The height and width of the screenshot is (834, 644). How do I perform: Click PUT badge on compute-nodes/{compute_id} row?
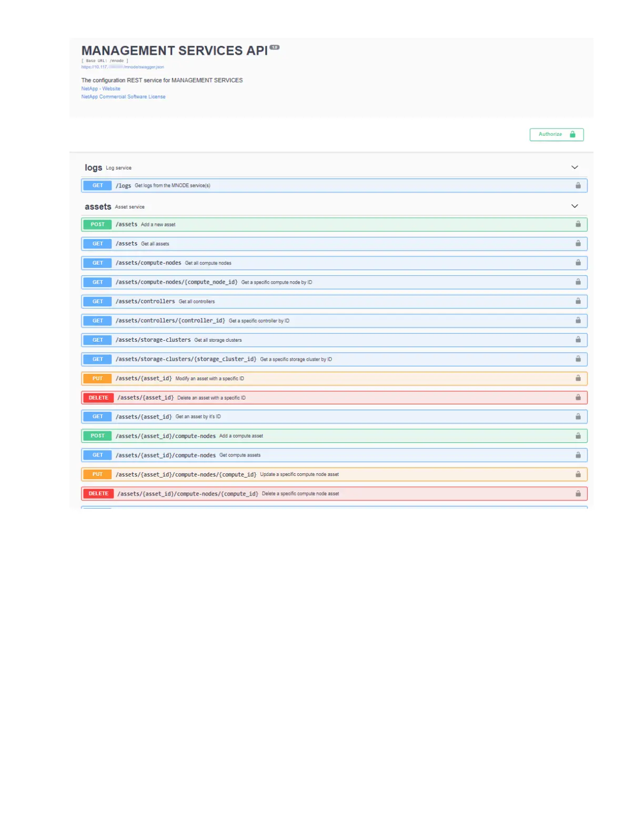pos(97,474)
